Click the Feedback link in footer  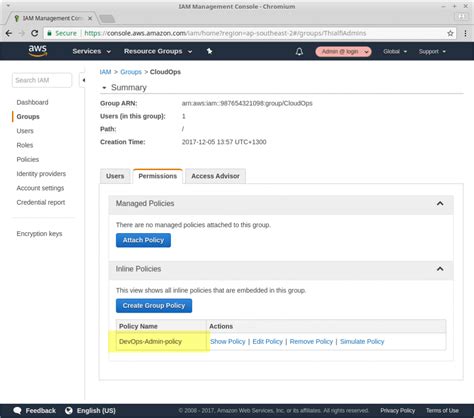[40, 410]
